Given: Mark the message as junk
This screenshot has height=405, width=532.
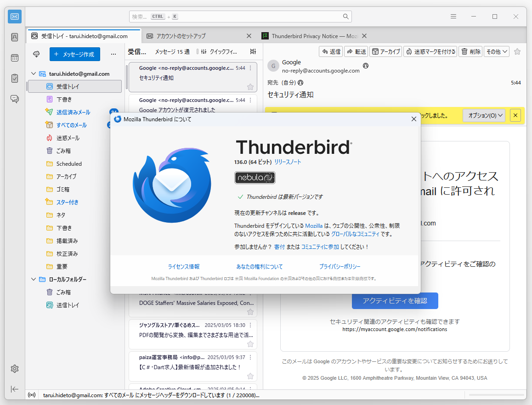Looking at the screenshot, I should tap(431, 51).
